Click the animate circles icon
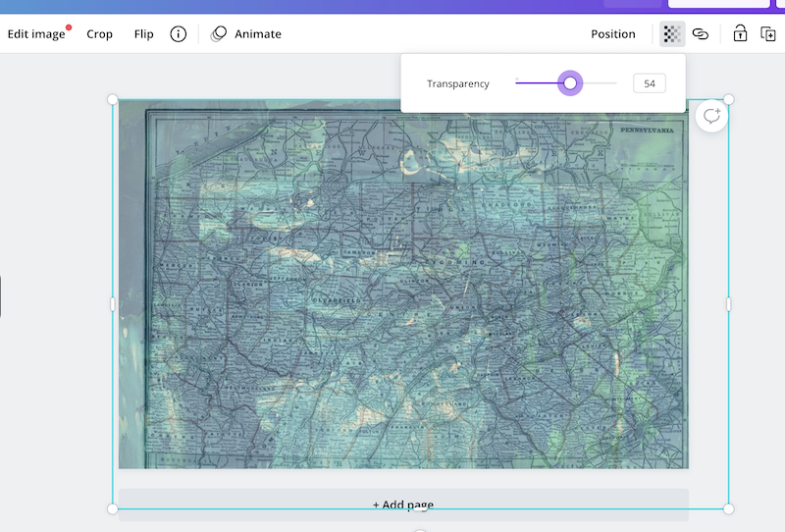The height and width of the screenshot is (532, 785). 218,34
